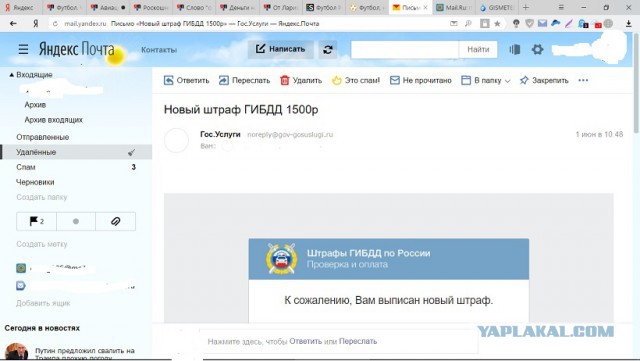This screenshot has height=361, width=640.
Task: Open the Контакты page
Action: pos(159,50)
